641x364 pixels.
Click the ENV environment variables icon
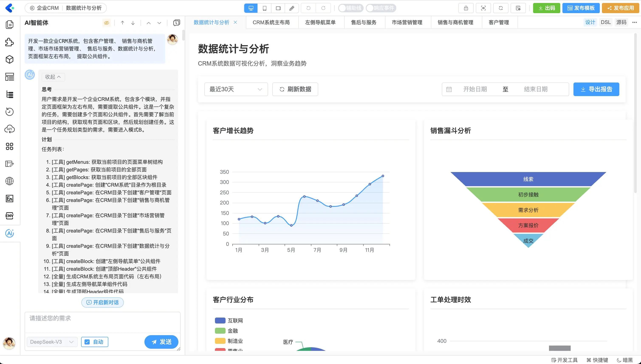point(10,216)
